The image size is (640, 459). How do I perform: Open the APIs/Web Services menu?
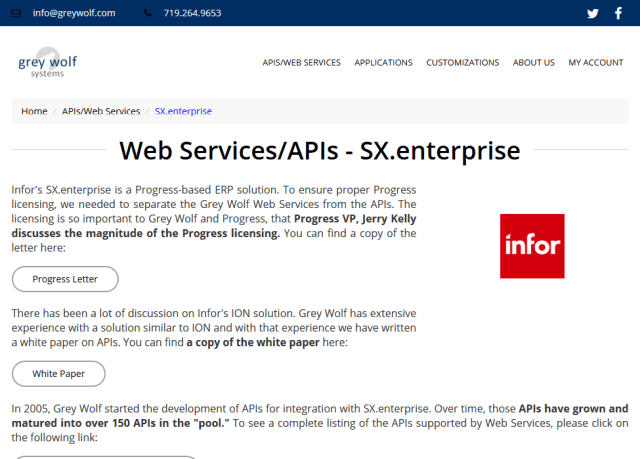(x=301, y=62)
